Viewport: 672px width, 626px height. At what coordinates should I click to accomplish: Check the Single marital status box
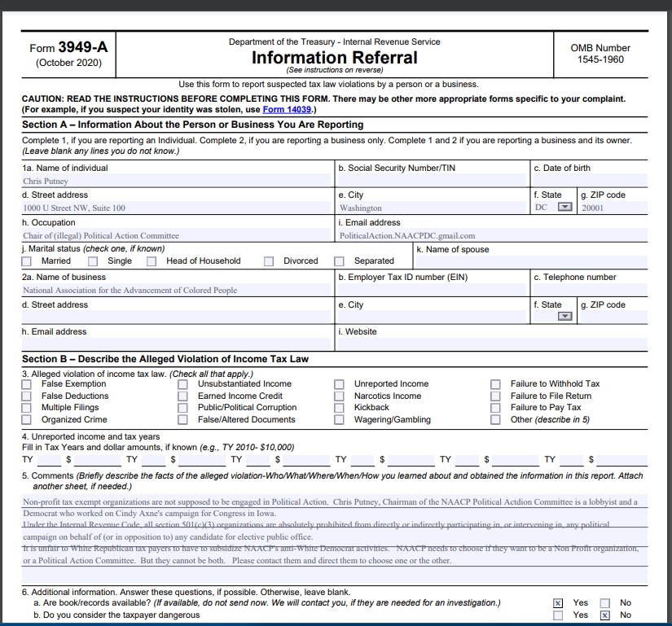(93, 261)
